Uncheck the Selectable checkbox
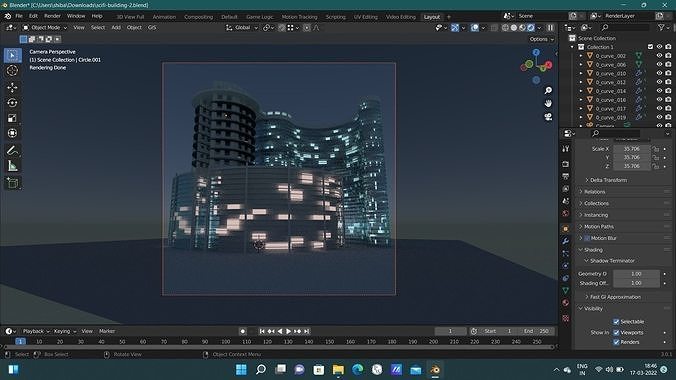This screenshot has width=676, height=380. (x=616, y=322)
